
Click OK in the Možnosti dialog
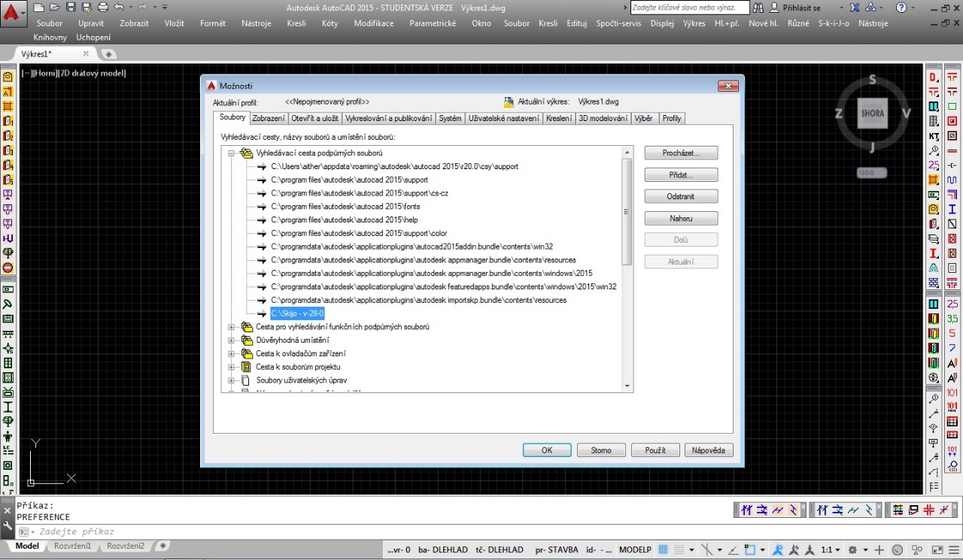(547, 450)
